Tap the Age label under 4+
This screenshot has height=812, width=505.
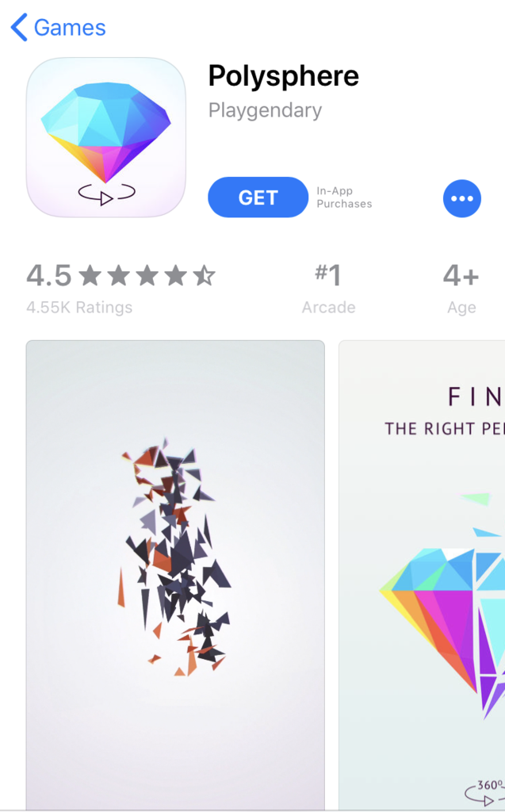461,308
